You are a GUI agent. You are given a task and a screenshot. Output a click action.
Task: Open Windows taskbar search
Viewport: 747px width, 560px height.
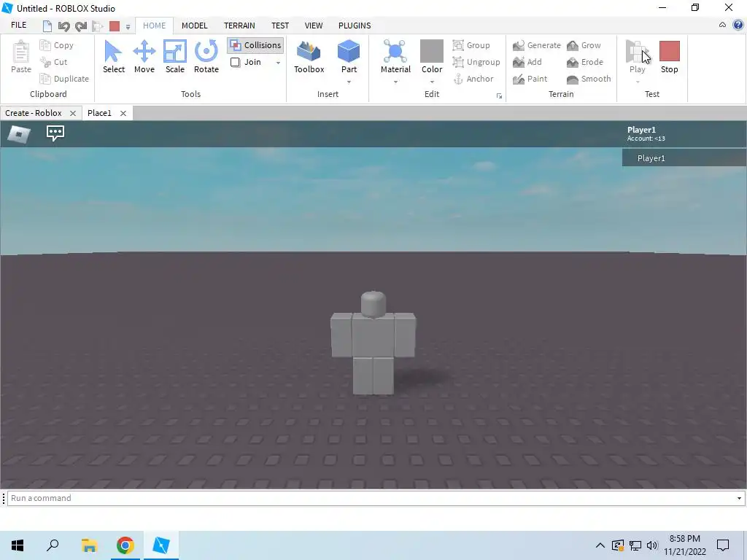click(53, 545)
